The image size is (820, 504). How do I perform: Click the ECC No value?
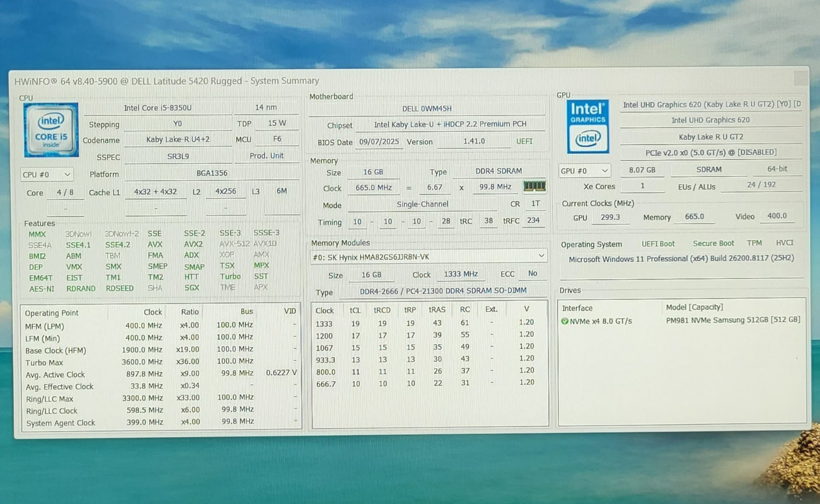tap(532, 274)
